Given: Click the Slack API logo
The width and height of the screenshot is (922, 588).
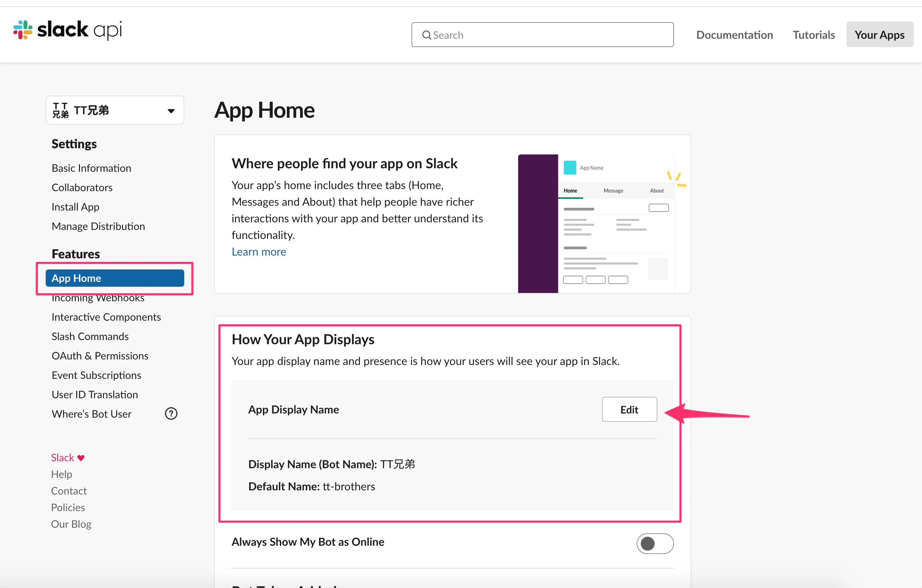Looking at the screenshot, I should [68, 30].
